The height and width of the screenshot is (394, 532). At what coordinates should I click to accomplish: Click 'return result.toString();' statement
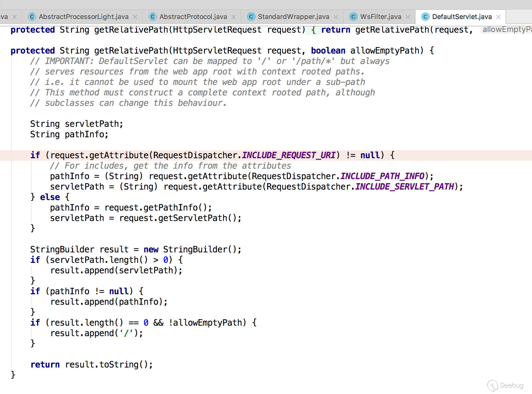92,364
